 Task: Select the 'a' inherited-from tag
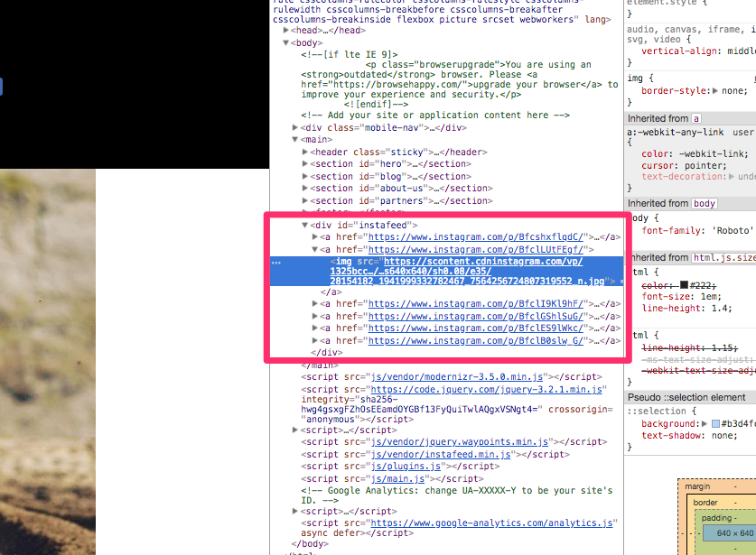coord(695,118)
